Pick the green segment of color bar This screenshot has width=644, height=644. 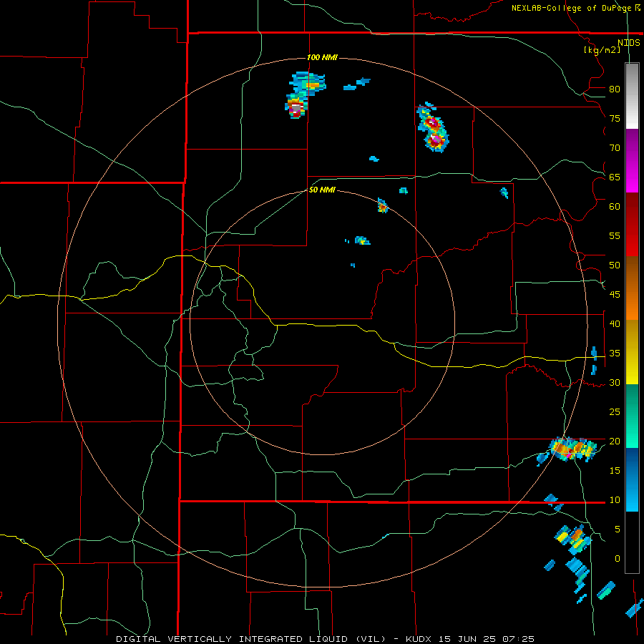click(x=632, y=416)
